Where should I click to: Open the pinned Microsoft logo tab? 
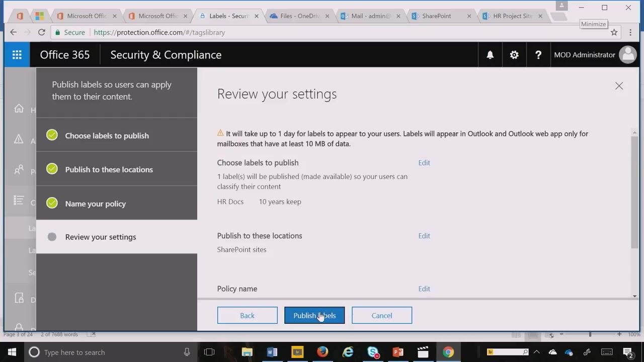tap(39, 16)
